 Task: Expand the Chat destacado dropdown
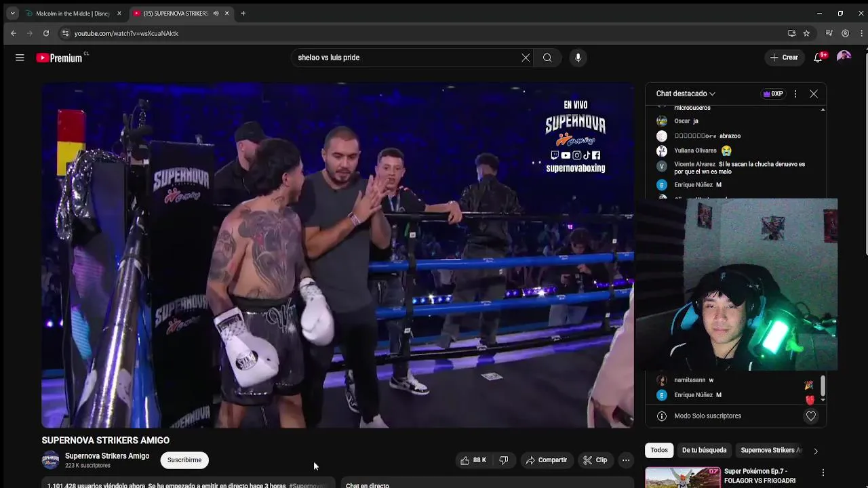point(686,94)
